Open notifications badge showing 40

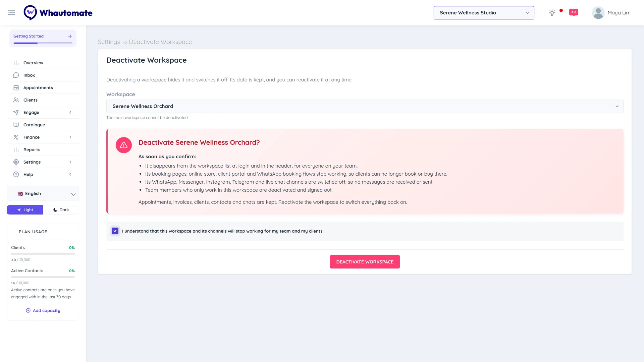click(574, 12)
